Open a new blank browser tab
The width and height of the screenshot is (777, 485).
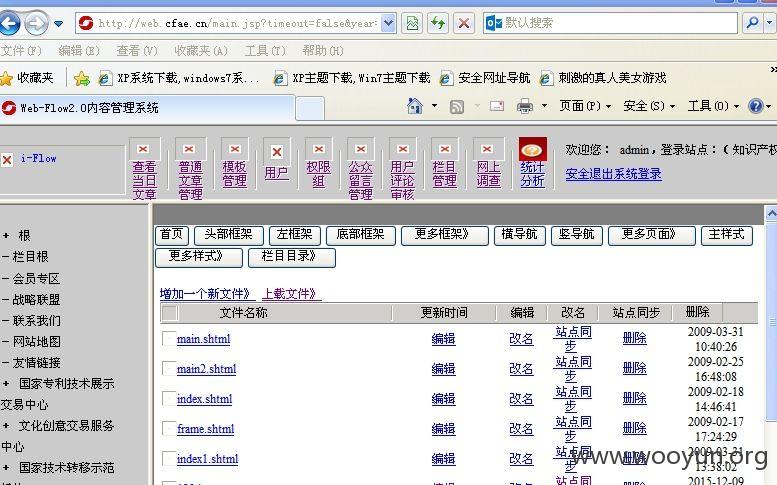(x=310, y=108)
